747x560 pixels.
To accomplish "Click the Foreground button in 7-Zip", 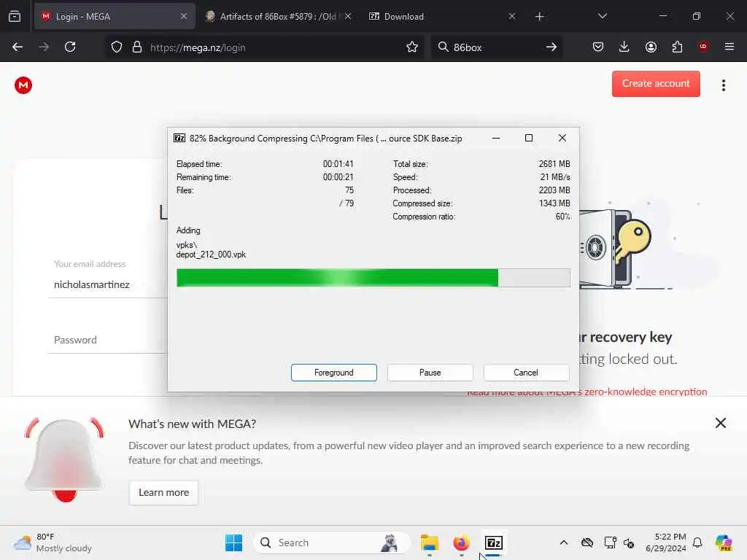I will point(334,373).
